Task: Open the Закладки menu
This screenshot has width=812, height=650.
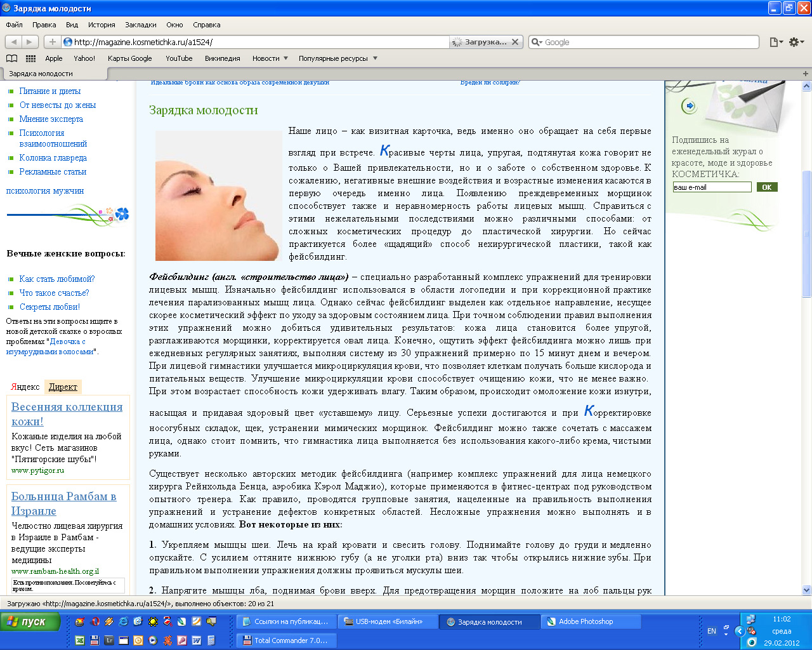Action: [x=140, y=25]
